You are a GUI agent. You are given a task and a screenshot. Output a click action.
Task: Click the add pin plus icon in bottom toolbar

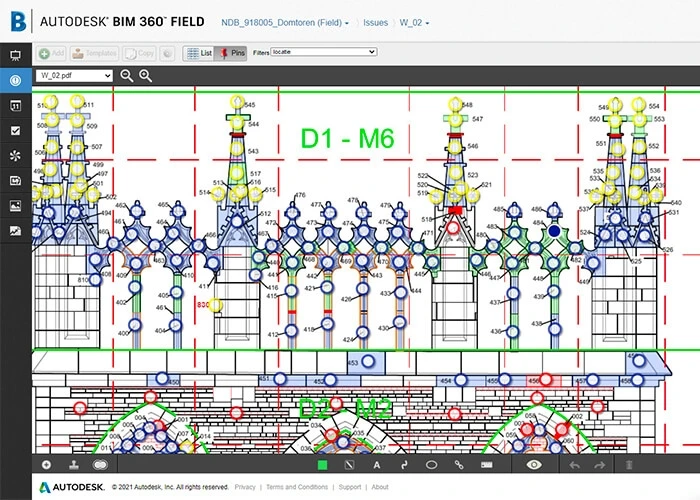click(46, 465)
